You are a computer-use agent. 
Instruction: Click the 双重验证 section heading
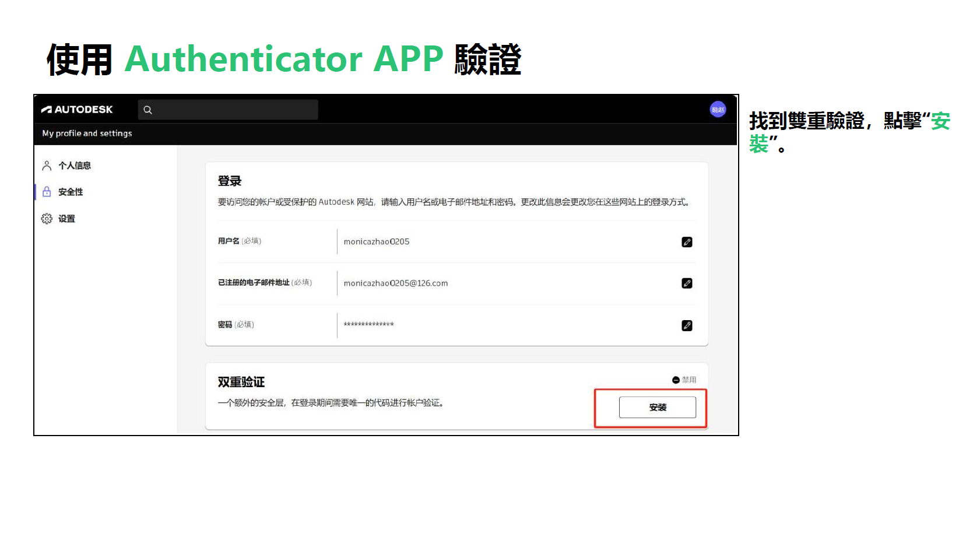click(x=241, y=382)
